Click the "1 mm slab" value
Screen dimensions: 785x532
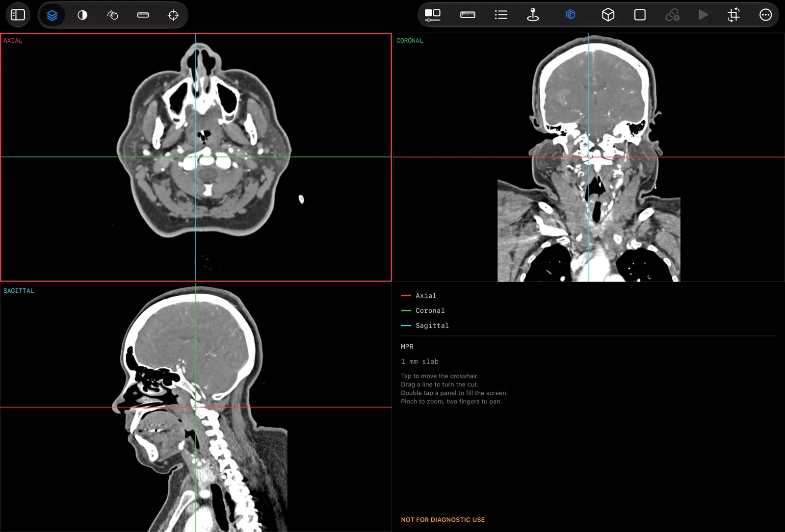click(x=420, y=361)
